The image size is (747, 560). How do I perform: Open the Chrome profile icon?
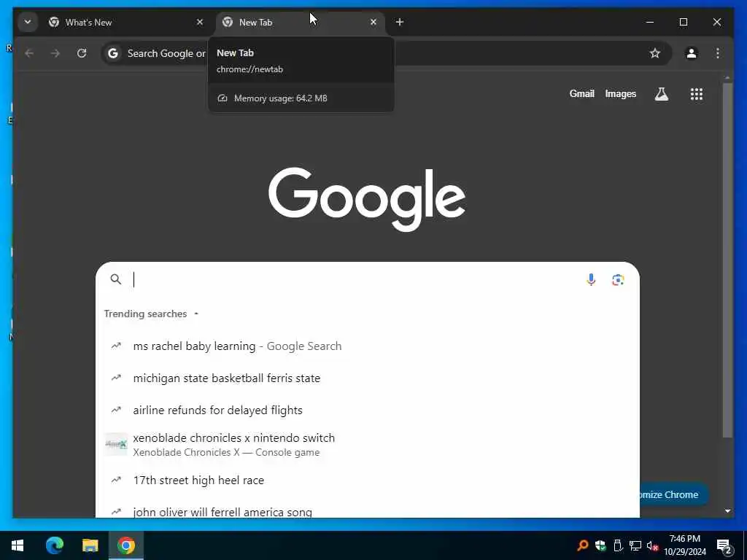coord(692,53)
